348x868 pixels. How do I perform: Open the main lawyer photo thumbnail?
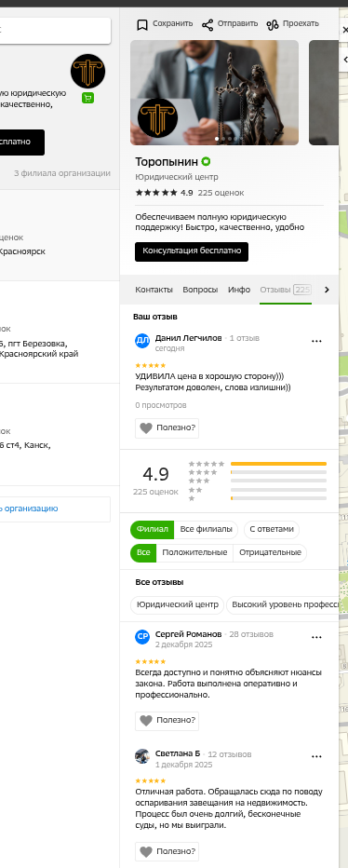(x=214, y=92)
